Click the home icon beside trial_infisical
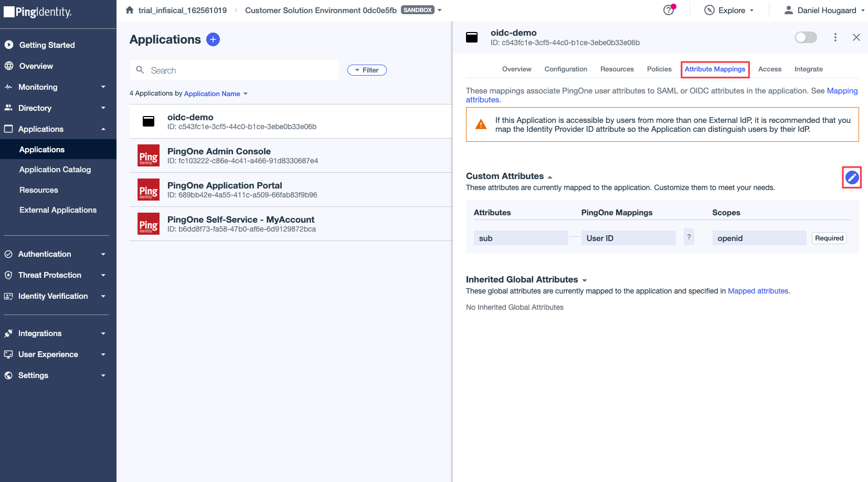This screenshot has height=482, width=868. coord(130,10)
